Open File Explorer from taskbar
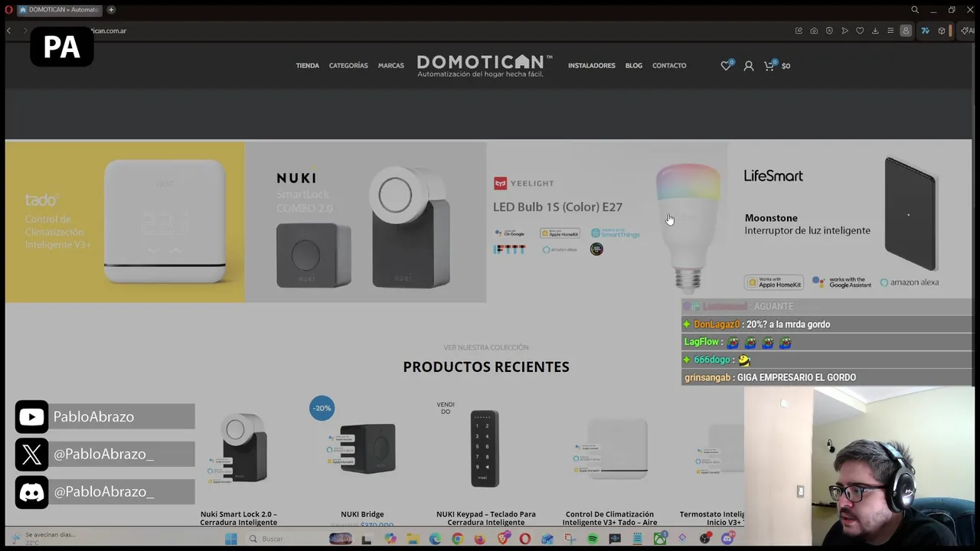The height and width of the screenshot is (551, 980). 413,539
